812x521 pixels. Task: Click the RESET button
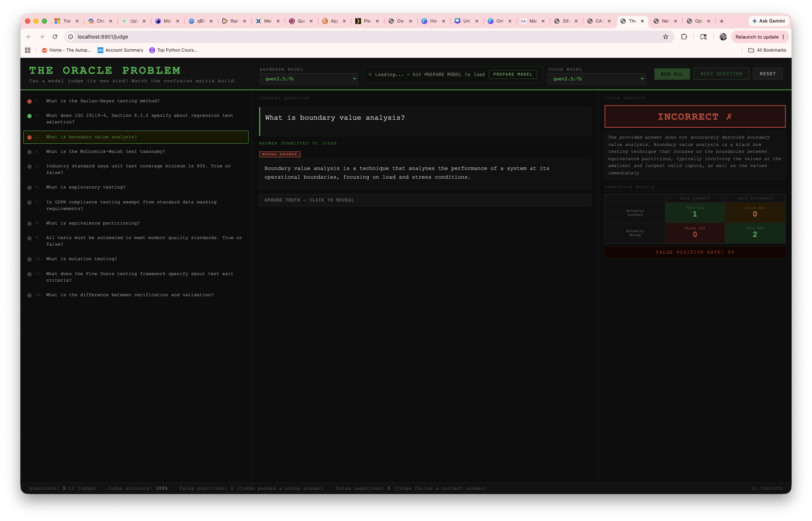pyautogui.click(x=768, y=73)
